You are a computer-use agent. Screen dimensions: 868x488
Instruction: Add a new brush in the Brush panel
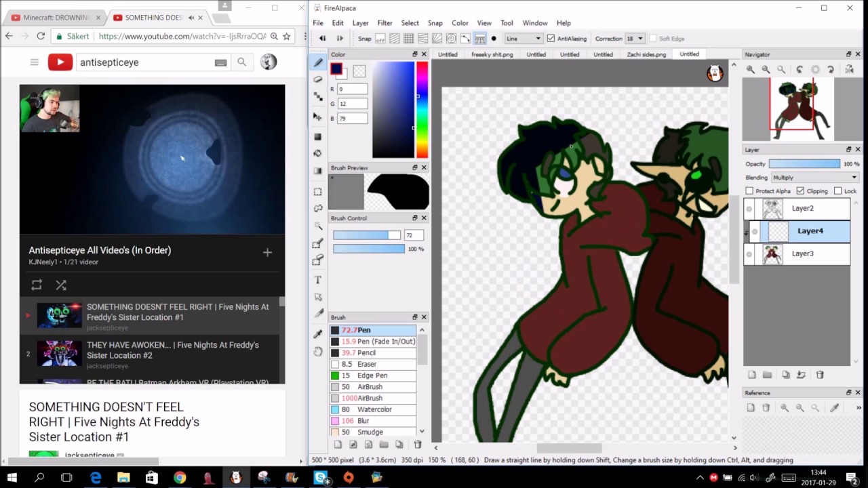(x=338, y=445)
